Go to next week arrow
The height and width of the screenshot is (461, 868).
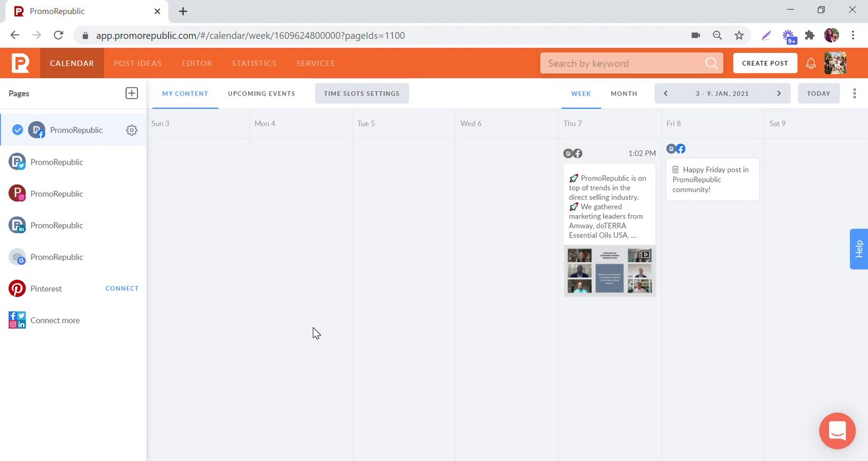coord(779,93)
